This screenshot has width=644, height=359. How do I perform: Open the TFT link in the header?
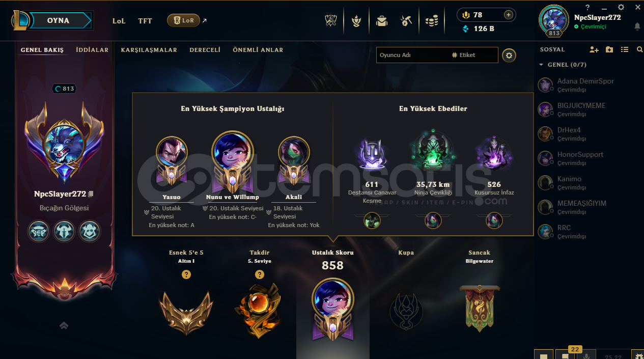click(x=145, y=21)
